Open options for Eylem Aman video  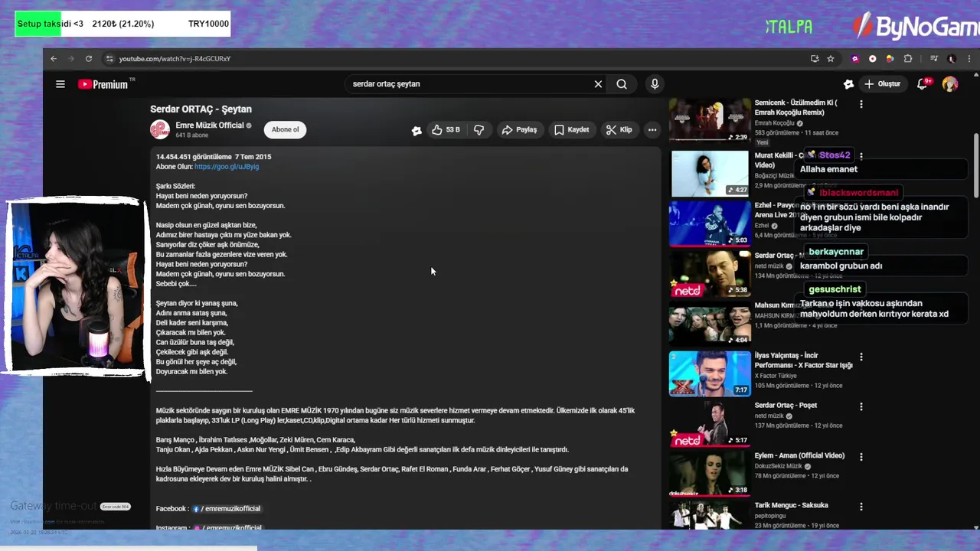tap(861, 457)
